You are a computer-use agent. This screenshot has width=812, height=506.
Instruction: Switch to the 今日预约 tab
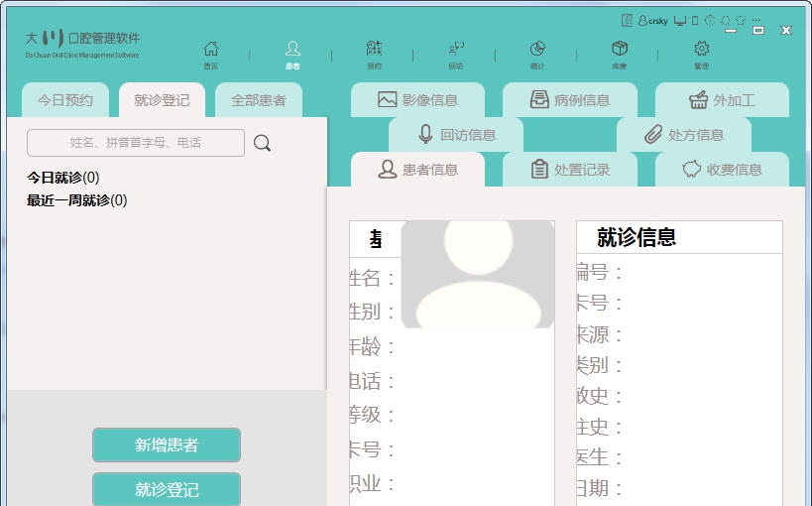[x=65, y=100]
